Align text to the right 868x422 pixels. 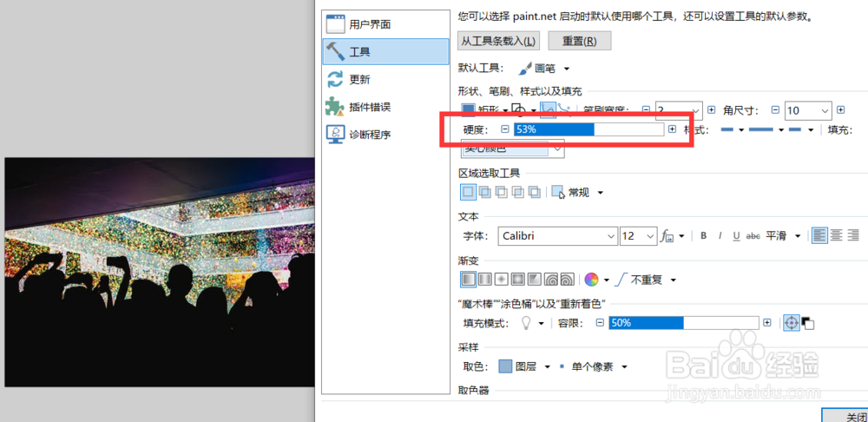[x=853, y=235]
